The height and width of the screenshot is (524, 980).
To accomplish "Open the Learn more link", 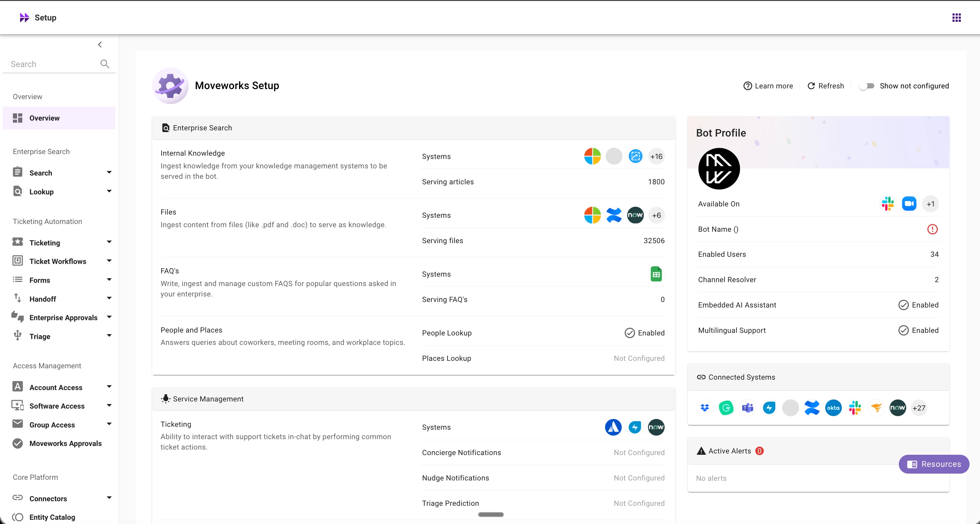I will pyautogui.click(x=768, y=86).
